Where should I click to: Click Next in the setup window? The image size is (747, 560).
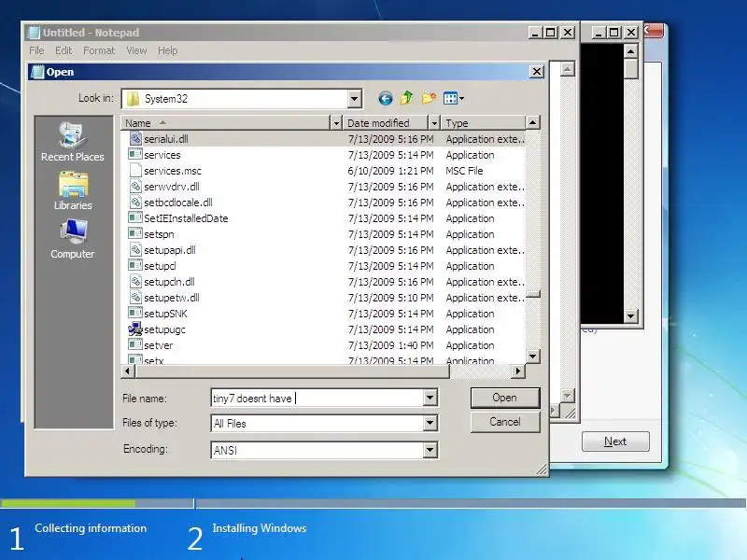[615, 441]
